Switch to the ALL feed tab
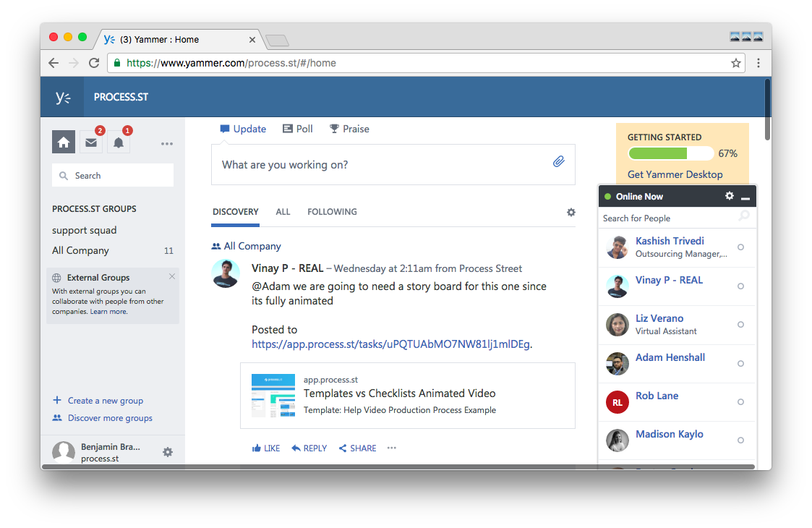Image resolution: width=812 pixels, height=528 pixels. pyautogui.click(x=283, y=211)
